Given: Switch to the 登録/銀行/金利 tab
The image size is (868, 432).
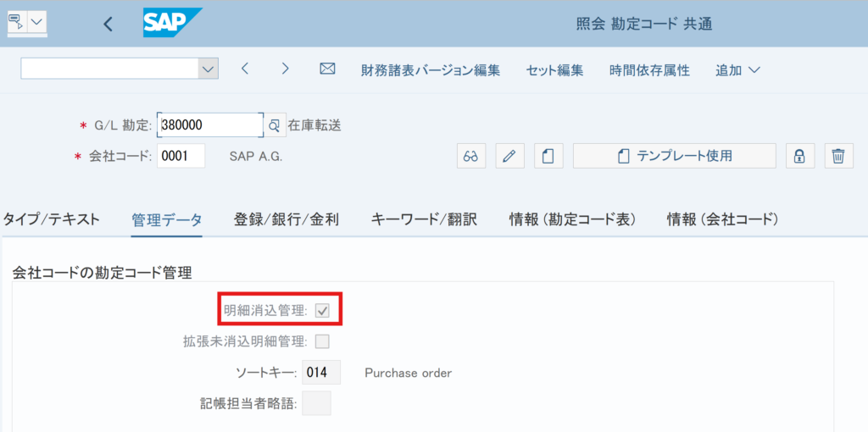Looking at the screenshot, I should [286, 219].
